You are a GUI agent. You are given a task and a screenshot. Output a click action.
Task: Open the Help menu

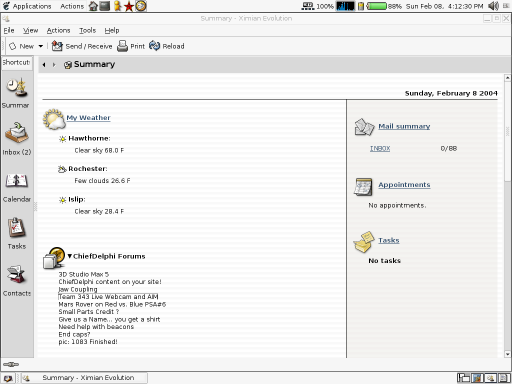[x=112, y=30]
